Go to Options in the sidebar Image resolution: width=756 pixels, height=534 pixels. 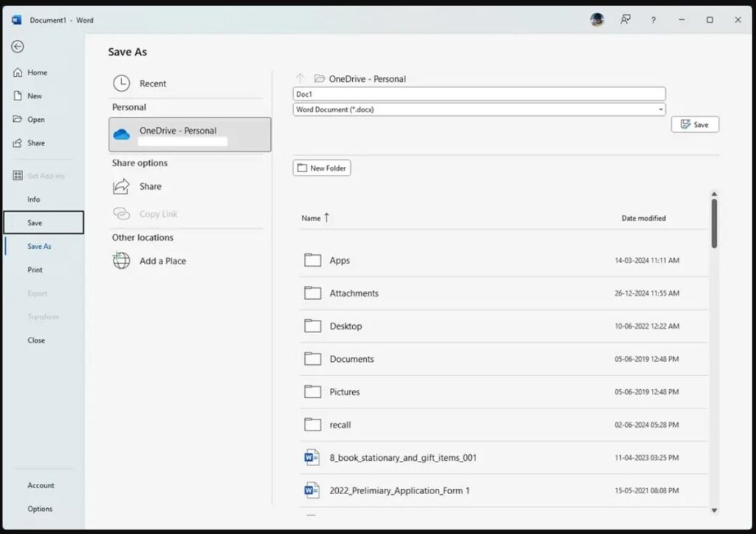tap(40, 509)
